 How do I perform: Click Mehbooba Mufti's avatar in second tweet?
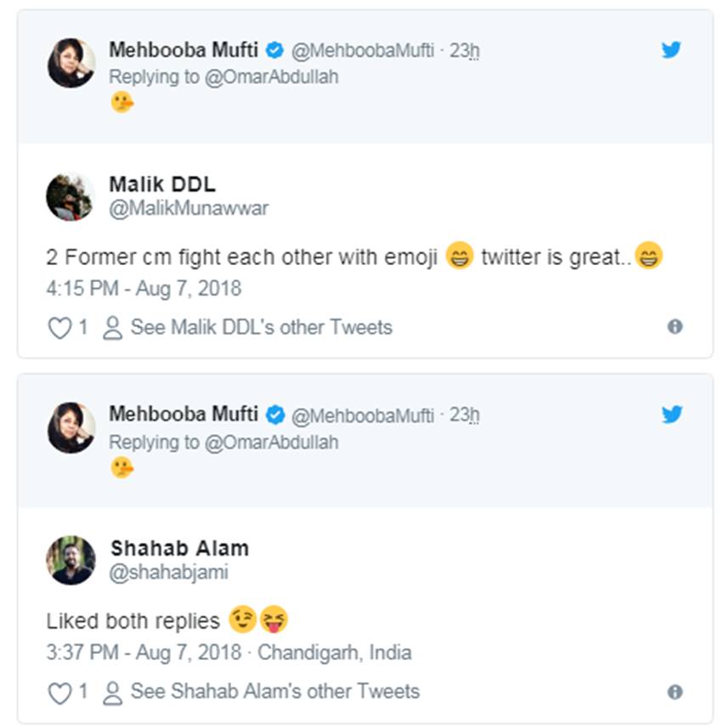pyautogui.click(x=71, y=426)
